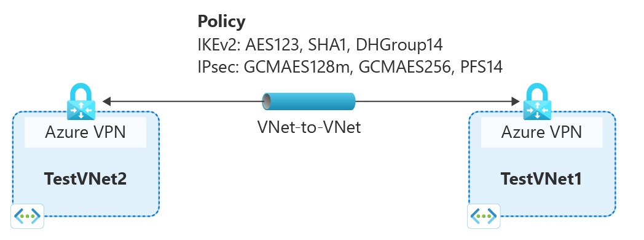The height and width of the screenshot is (240, 644).
Task: Click the GCMAES256 text in policy
Action: coord(403,66)
